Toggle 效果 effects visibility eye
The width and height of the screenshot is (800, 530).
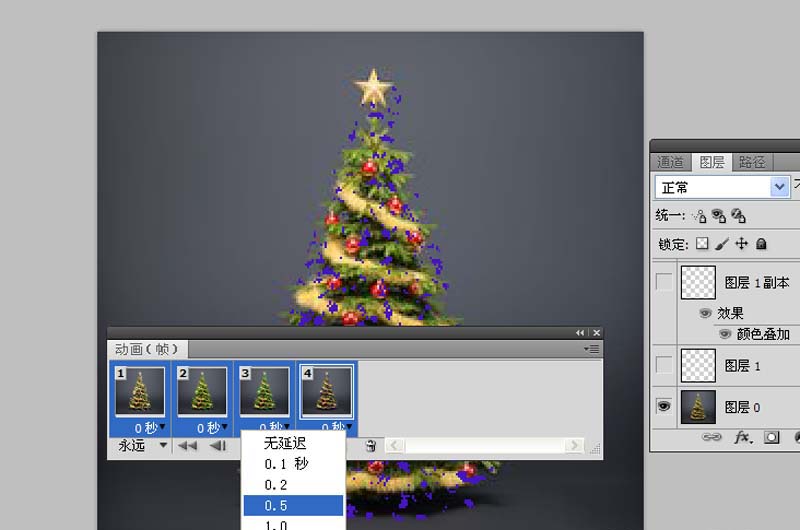705,313
